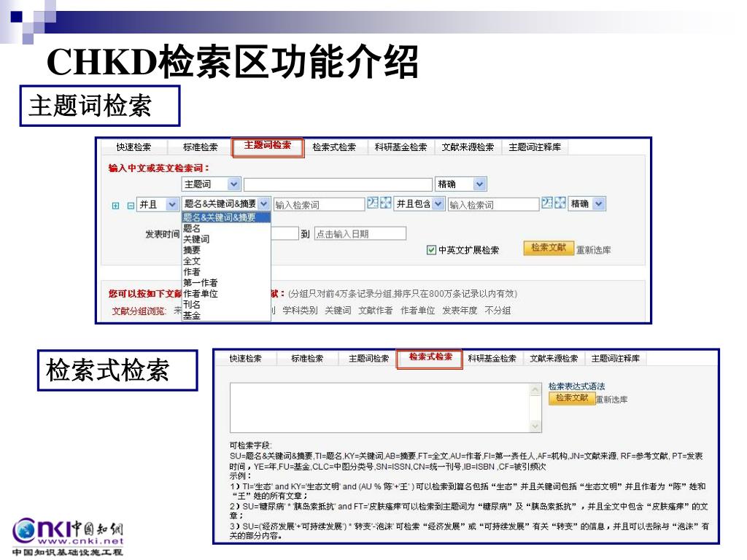This screenshot has width=747, height=560.
Task: Select the 主题词检索 tab in the upper panel
Action: [x=268, y=146]
